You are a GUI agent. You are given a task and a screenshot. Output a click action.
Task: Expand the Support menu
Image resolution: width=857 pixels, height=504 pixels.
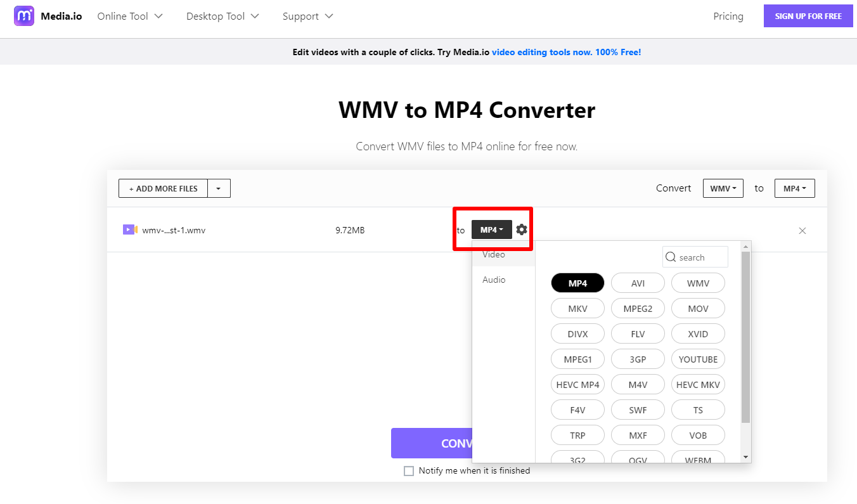[308, 16]
